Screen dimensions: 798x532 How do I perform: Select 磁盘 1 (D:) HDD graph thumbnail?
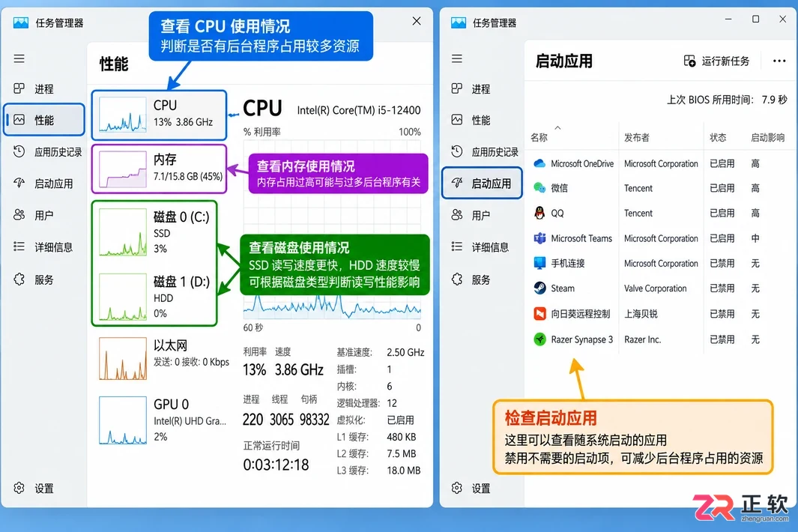point(123,297)
